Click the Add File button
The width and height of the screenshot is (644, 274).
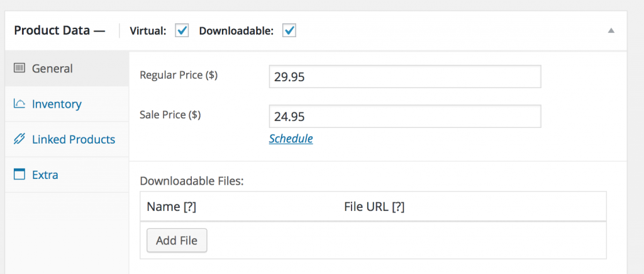click(177, 240)
